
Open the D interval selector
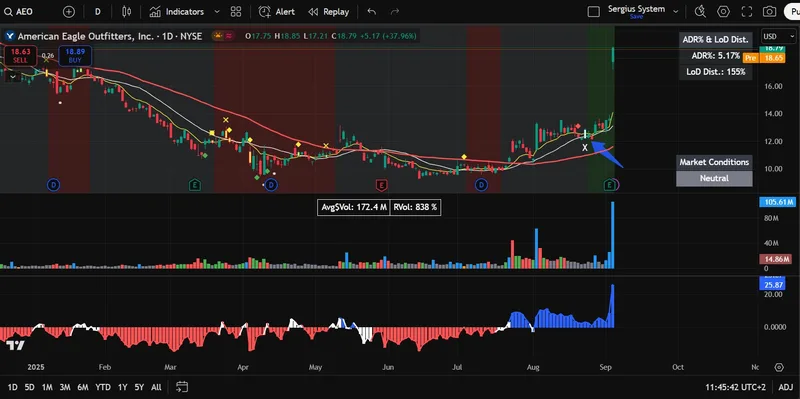click(x=97, y=11)
